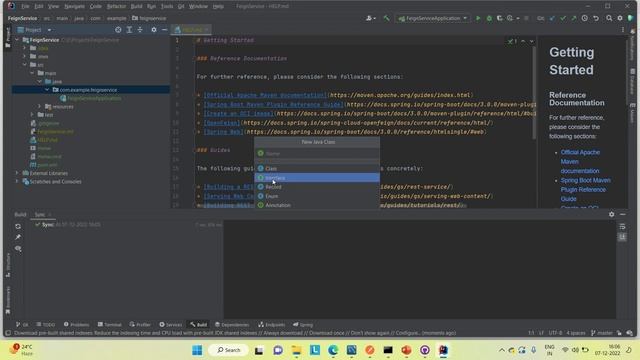This screenshot has width=640, height=360.
Task: Open Spring Boot Maven Plugin Reference Guide link
Action: coord(585,189)
